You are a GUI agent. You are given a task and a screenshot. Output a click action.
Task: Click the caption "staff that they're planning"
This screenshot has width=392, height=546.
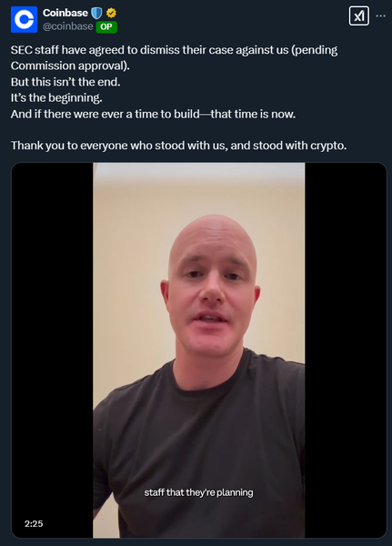click(x=199, y=492)
